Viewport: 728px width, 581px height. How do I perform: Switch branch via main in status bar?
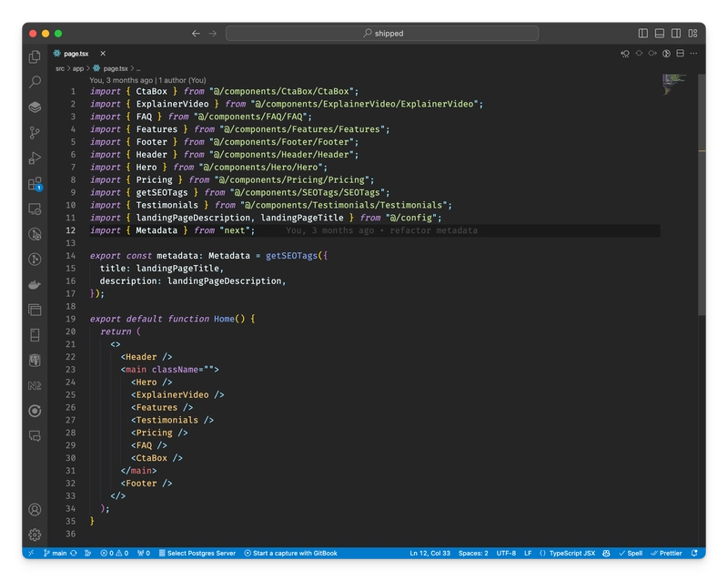(55, 553)
